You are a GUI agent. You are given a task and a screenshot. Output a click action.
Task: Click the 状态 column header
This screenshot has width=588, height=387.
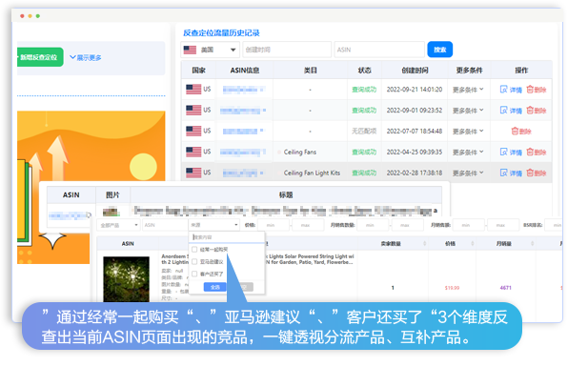pyautogui.click(x=364, y=71)
